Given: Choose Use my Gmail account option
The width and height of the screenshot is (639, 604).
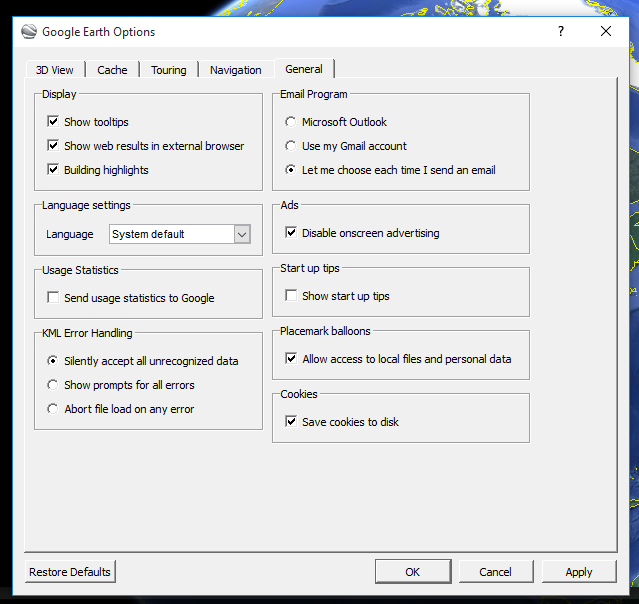Looking at the screenshot, I should [x=291, y=146].
